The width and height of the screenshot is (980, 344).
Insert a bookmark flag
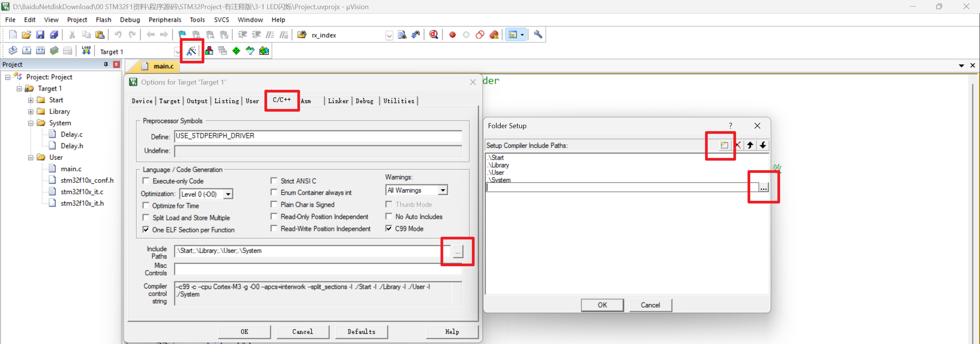[x=182, y=35]
